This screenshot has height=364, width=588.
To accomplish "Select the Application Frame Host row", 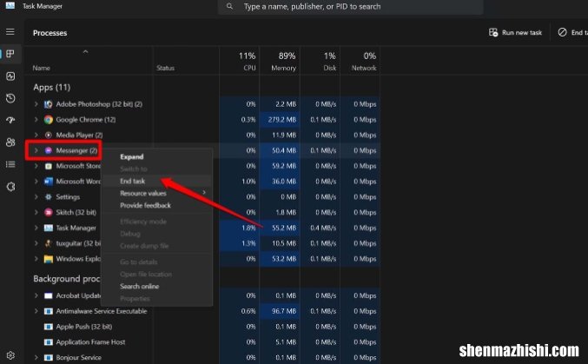I will coord(202,342).
